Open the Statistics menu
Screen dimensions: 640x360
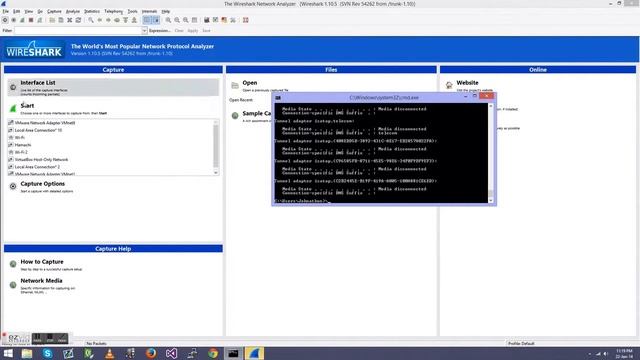[91, 11]
